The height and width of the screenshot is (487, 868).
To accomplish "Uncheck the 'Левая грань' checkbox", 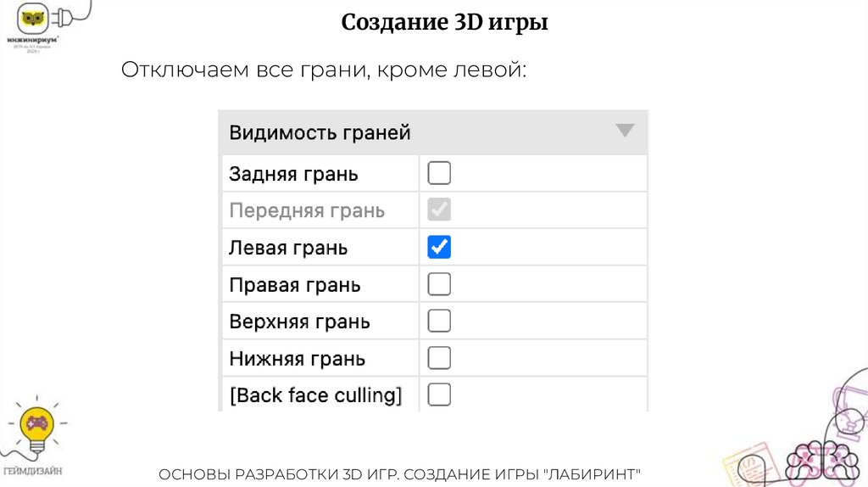I will pyautogui.click(x=439, y=247).
